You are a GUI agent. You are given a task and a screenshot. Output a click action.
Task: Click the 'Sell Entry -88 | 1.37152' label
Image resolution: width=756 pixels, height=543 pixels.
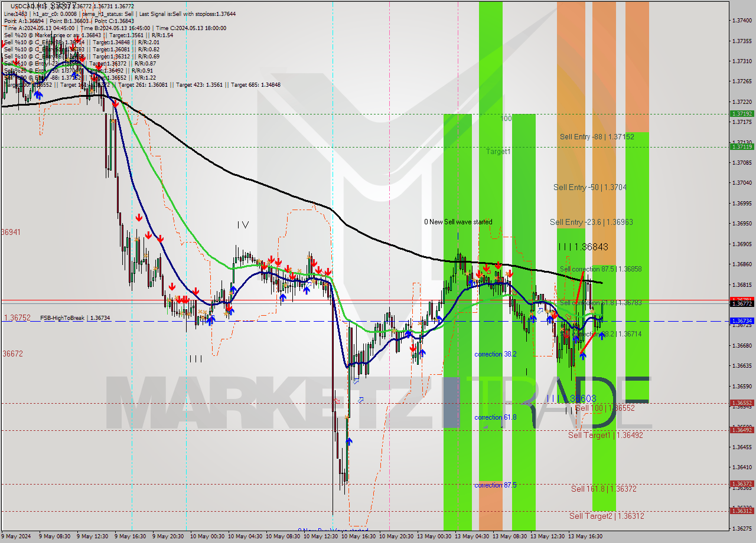(597, 137)
